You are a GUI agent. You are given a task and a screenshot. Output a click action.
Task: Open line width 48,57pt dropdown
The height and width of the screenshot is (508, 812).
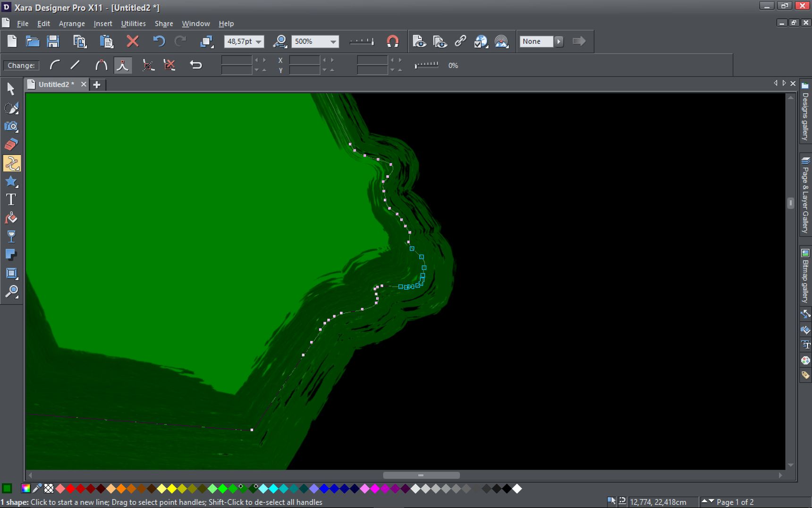259,42
